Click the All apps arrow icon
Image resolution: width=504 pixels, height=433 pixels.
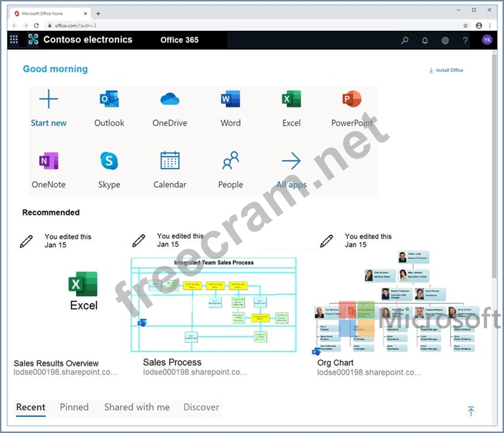tap(291, 161)
